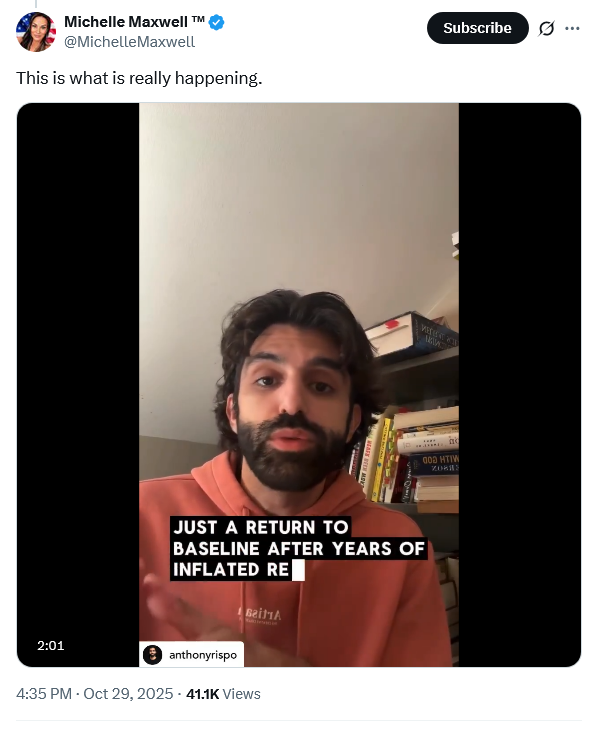Image resolution: width=598 pixels, height=729 pixels.
Task: Click the Artisan logo on the orange hoodie
Action: (x=259, y=615)
